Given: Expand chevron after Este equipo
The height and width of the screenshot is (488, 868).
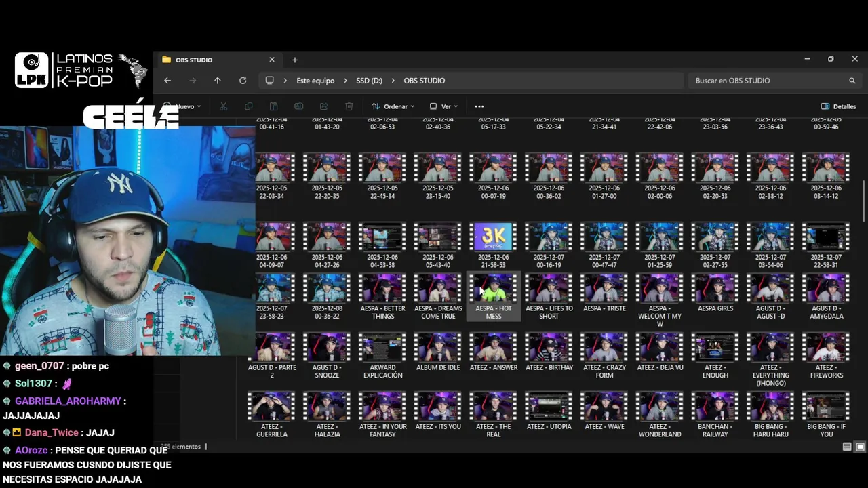Looking at the screenshot, I should point(345,81).
